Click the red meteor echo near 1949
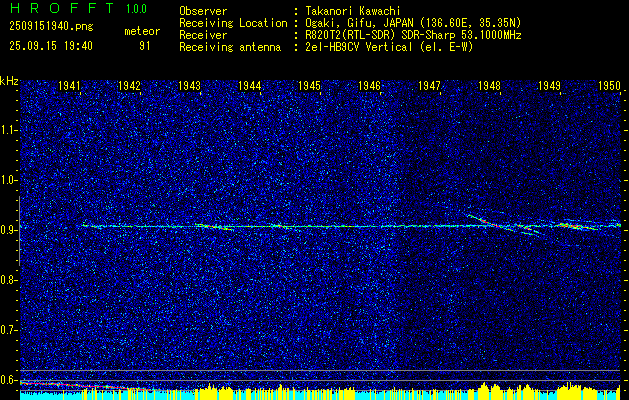Image resolution: width=629 pixels, height=400 pixels. pos(576,226)
